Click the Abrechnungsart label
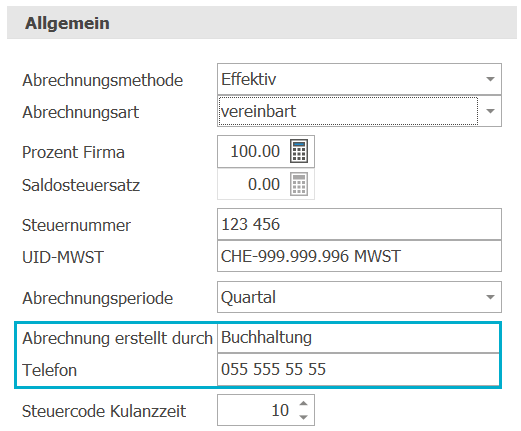 [x=80, y=112]
